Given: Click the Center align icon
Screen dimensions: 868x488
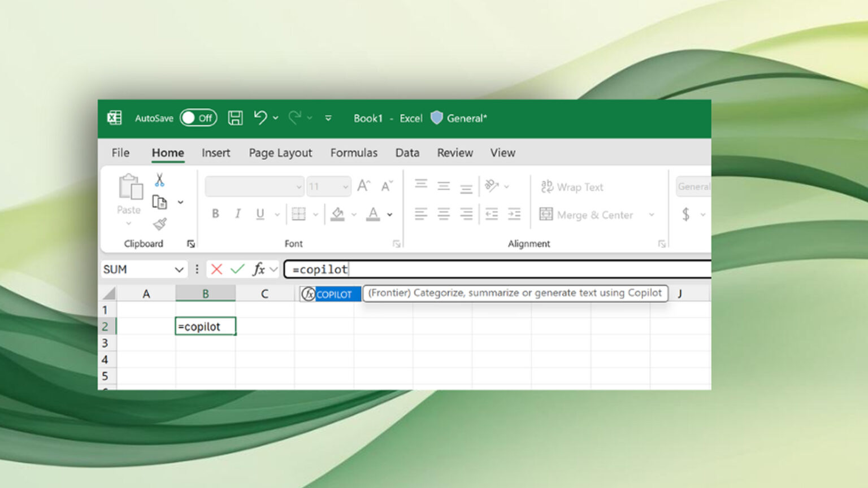Looking at the screenshot, I should pyautogui.click(x=444, y=213).
